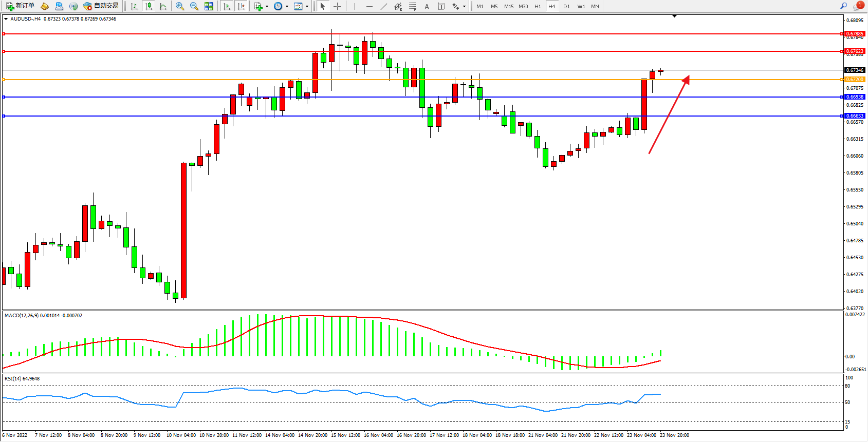Click the orange 0.67200 price level label
The width and height of the screenshot is (868, 442).
pos(855,80)
